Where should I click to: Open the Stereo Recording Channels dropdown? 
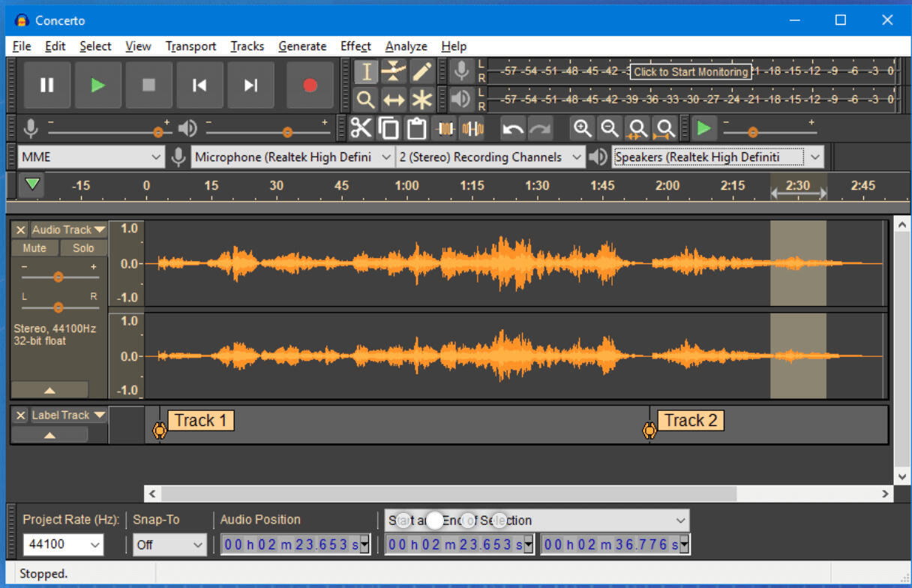pos(491,157)
